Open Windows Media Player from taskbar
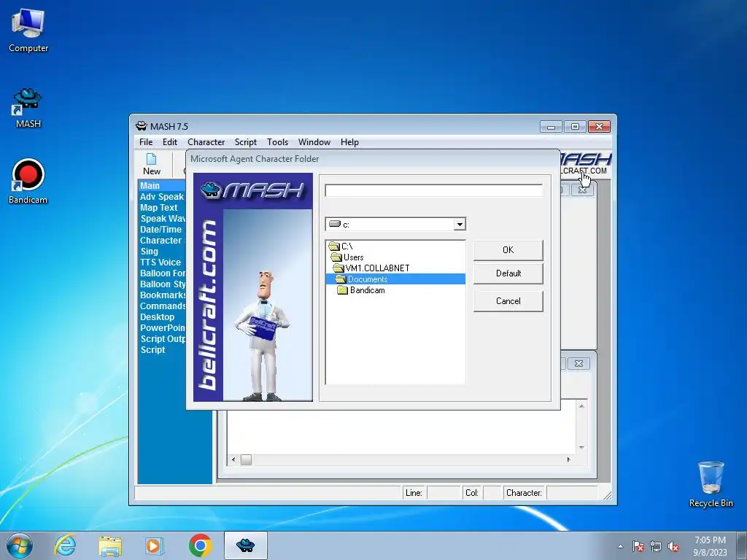The image size is (747, 560). tap(154, 545)
